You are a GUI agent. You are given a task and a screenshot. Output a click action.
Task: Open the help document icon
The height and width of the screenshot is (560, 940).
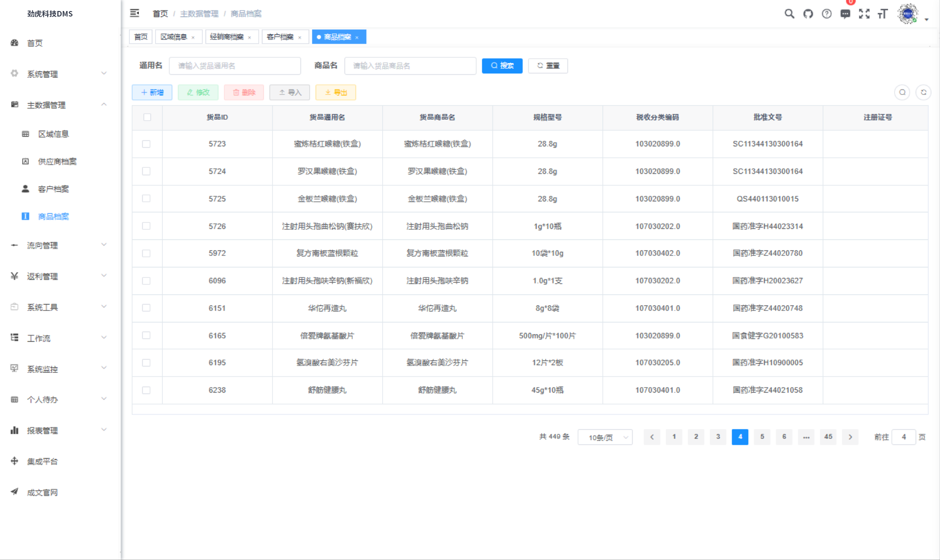827,14
